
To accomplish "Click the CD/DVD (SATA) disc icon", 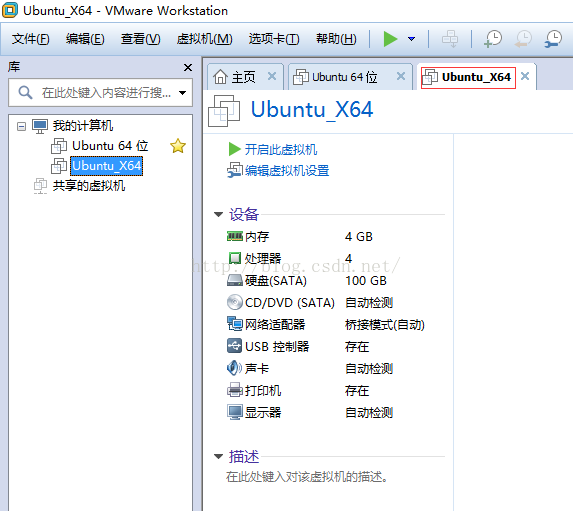I will [234, 302].
